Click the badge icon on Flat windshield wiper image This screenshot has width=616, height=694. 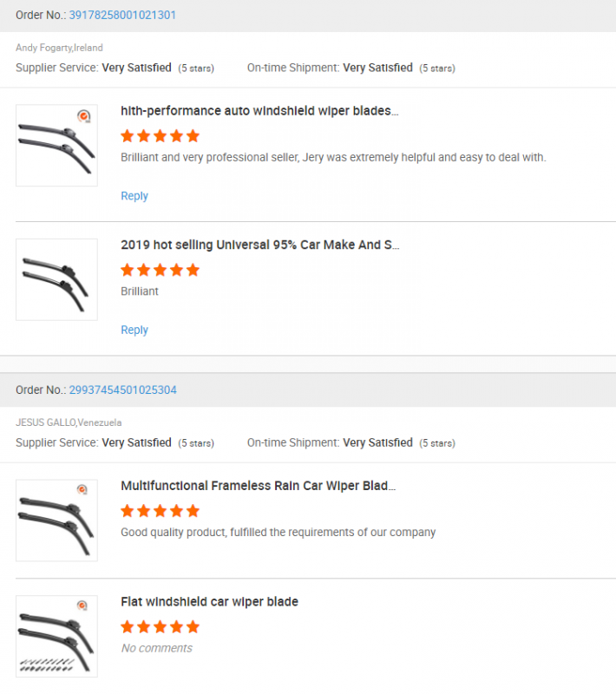click(82, 606)
